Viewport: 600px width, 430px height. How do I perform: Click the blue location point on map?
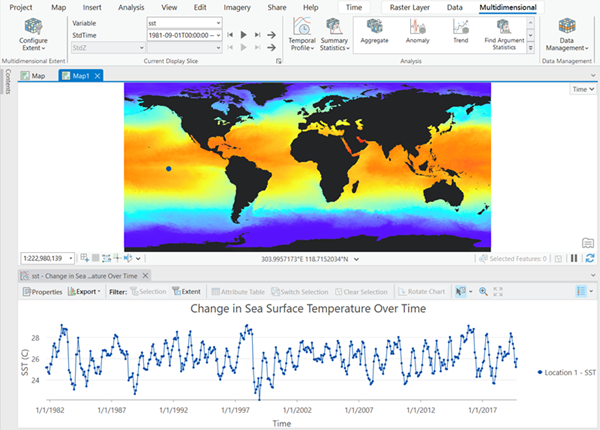169,170
